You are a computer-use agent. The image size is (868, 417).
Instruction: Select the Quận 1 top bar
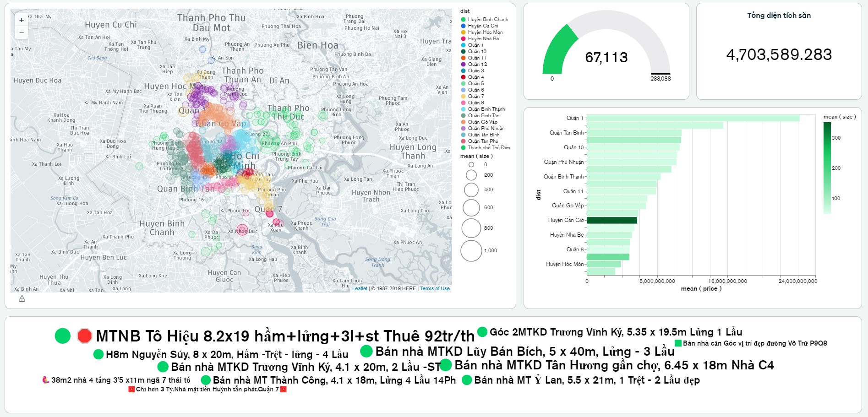[693, 118]
